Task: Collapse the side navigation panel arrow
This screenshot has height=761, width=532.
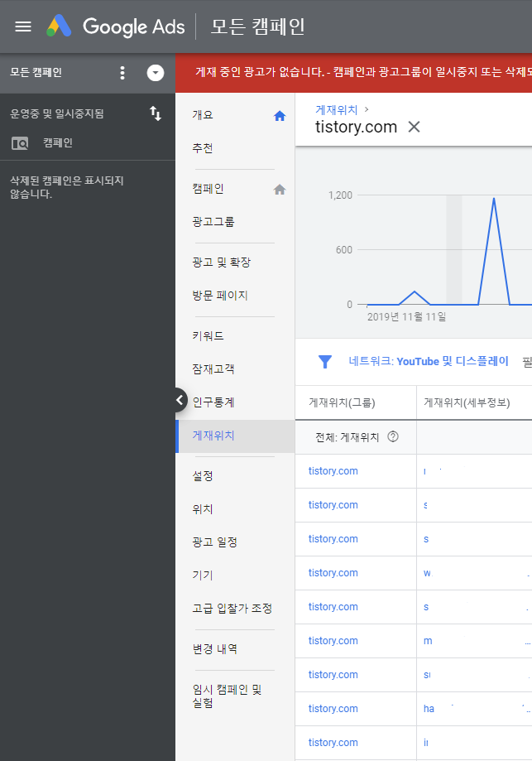Action: coord(180,400)
